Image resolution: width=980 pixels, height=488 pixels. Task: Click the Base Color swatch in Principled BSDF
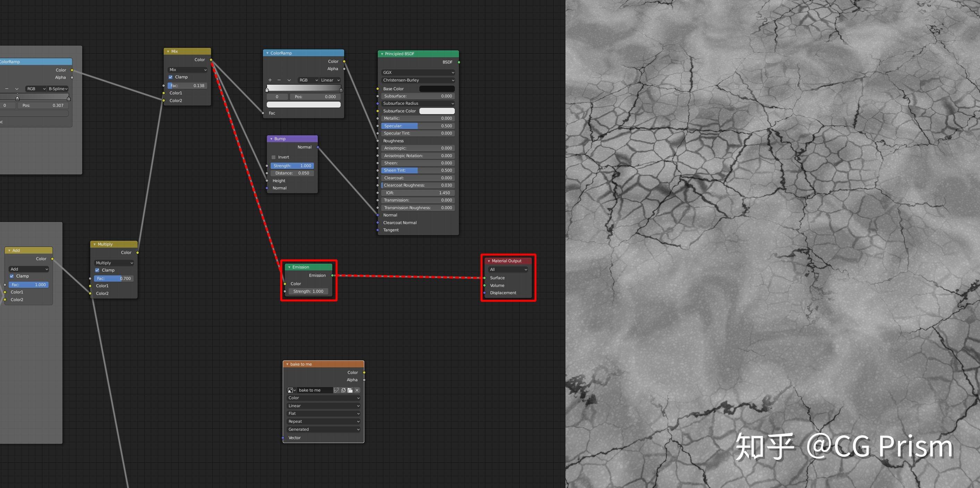pyautogui.click(x=437, y=88)
